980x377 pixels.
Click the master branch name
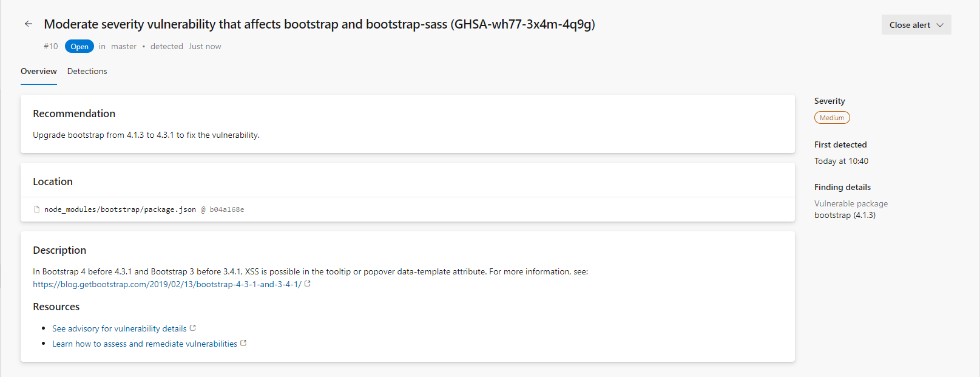pyautogui.click(x=124, y=47)
